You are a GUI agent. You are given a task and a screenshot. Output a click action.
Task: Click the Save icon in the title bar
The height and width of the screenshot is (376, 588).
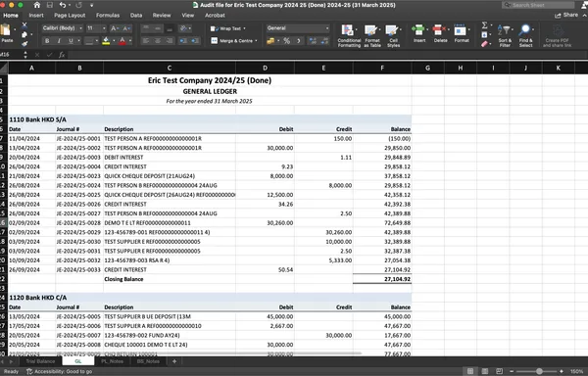click(50, 5)
